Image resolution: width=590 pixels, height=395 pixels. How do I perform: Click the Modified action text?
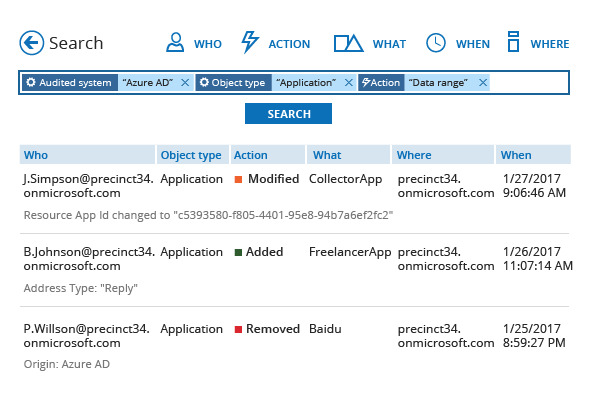click(x=274, y=179)
